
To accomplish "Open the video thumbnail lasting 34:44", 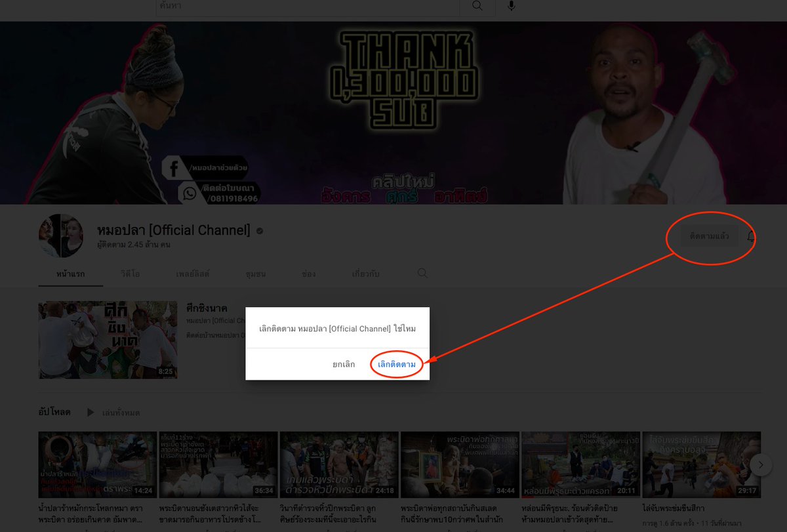I will (460, 464).
